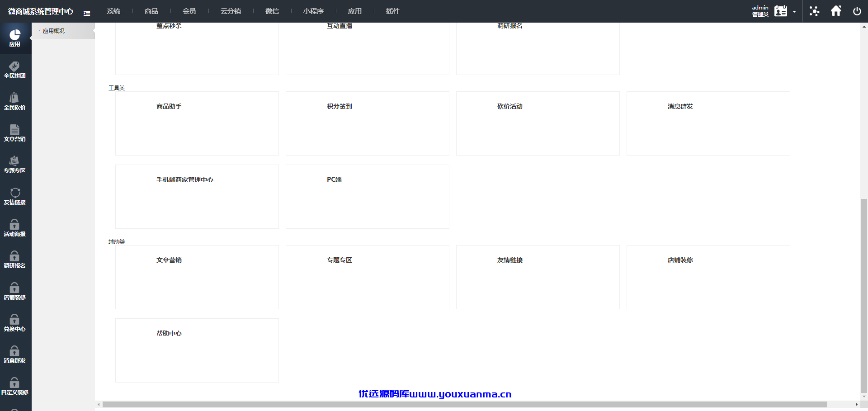
Task: Click the horizontal scrollbar track
Action: click(x=464, y=405)
